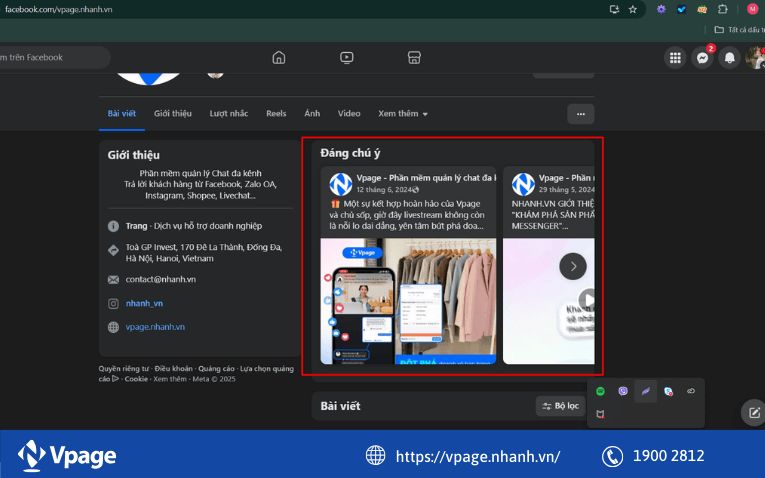Open Messenger with 2 notifications

point(703,58)
